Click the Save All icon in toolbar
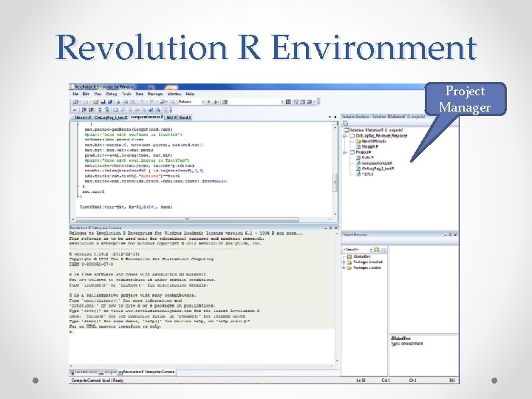This screenshot has height=399, width=532. pos(110,102)
